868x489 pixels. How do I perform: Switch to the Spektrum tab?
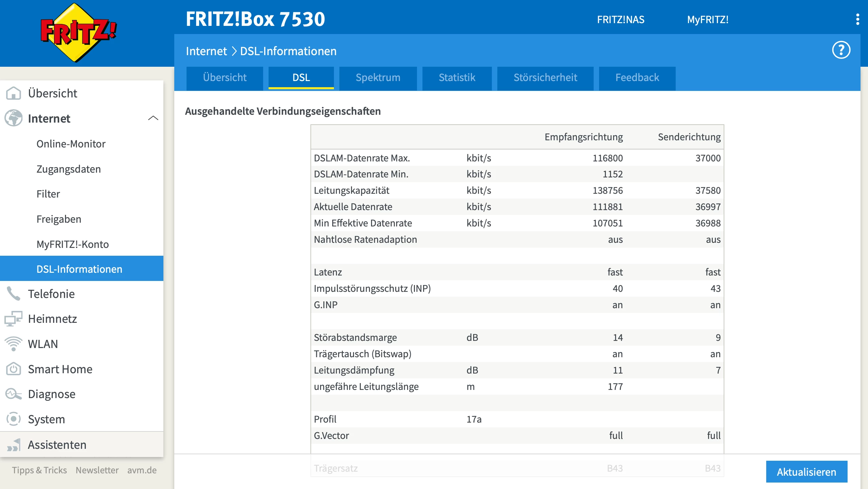[378, 78]
